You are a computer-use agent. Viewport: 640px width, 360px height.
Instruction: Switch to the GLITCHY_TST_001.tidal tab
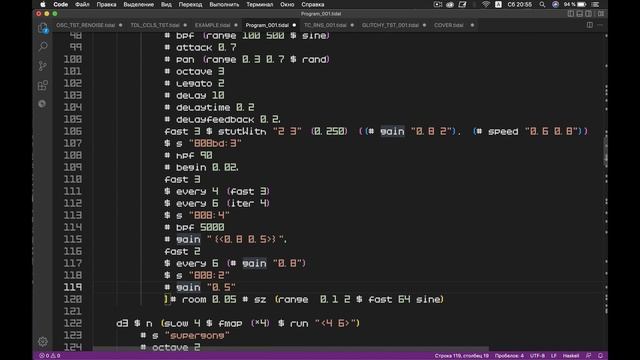pyautogui.click(x=390, y=25)
